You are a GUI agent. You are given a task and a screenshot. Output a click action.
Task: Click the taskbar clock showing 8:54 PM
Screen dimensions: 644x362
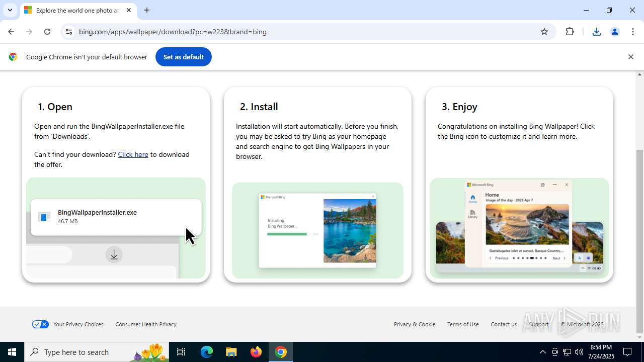point(601,352)
